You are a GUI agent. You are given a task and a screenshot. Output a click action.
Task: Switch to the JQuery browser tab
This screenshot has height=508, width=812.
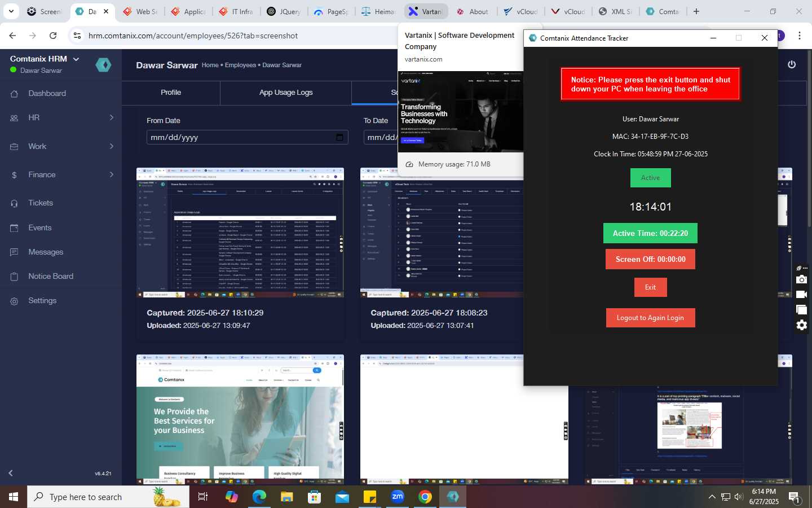point(284,11)
